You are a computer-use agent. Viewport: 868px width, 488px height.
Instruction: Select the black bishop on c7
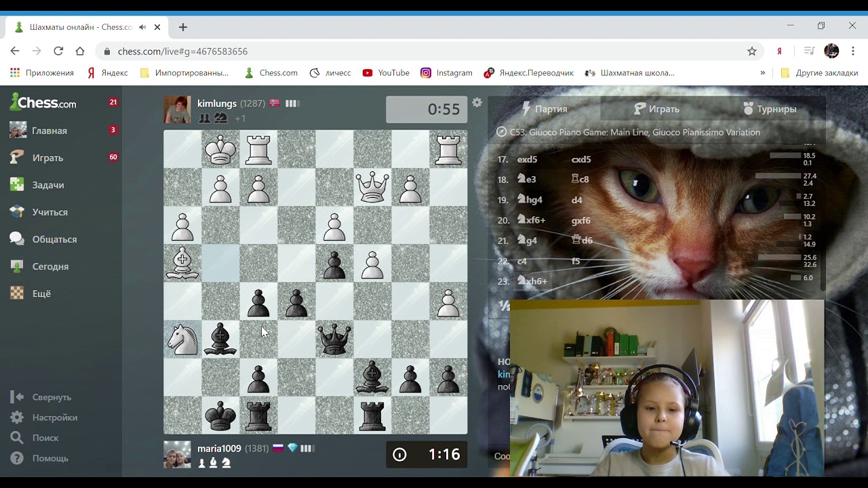point(372,377)
